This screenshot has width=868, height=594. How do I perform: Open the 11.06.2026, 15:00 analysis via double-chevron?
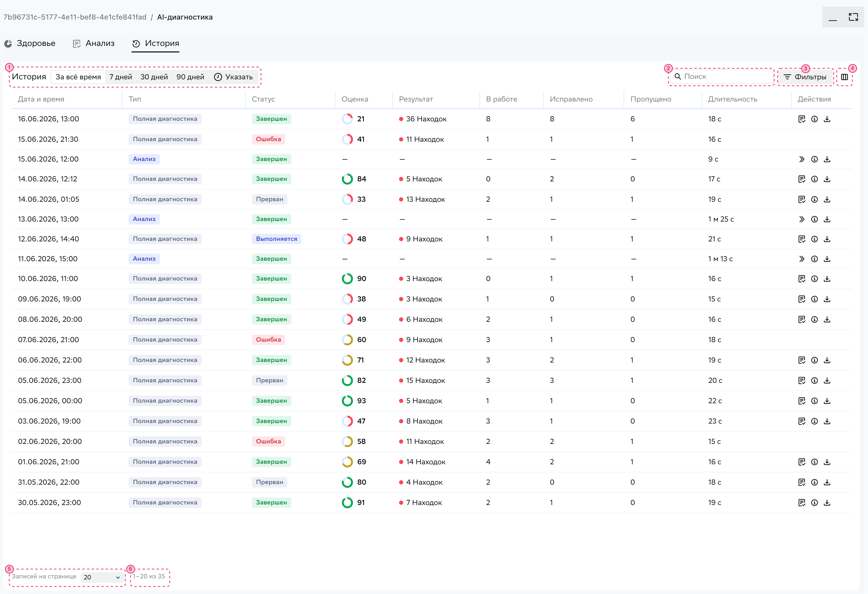(801, 259)
